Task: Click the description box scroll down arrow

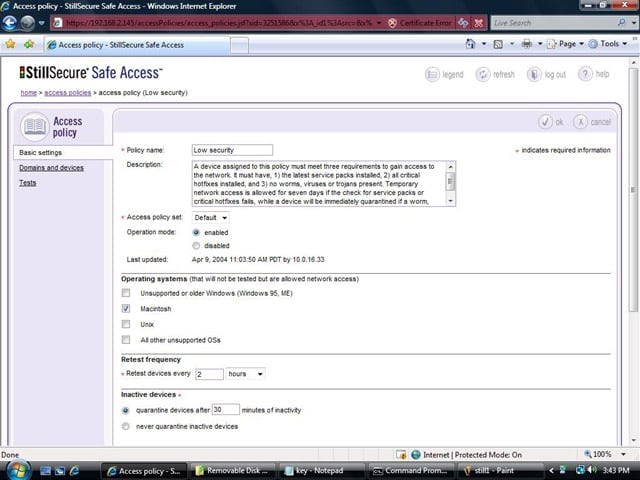Action: tap(450, 201)
